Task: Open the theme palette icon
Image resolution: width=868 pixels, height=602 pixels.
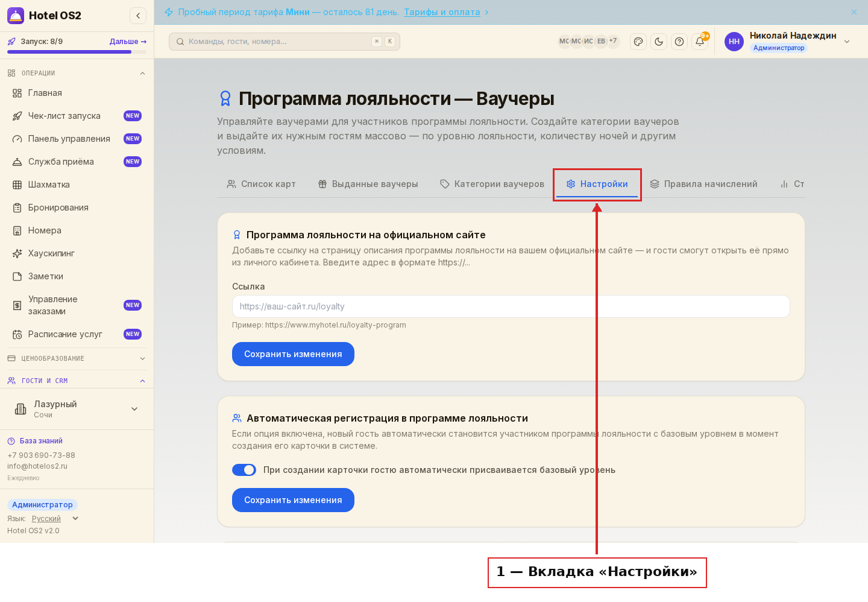Action: click(x=638, y=42)
